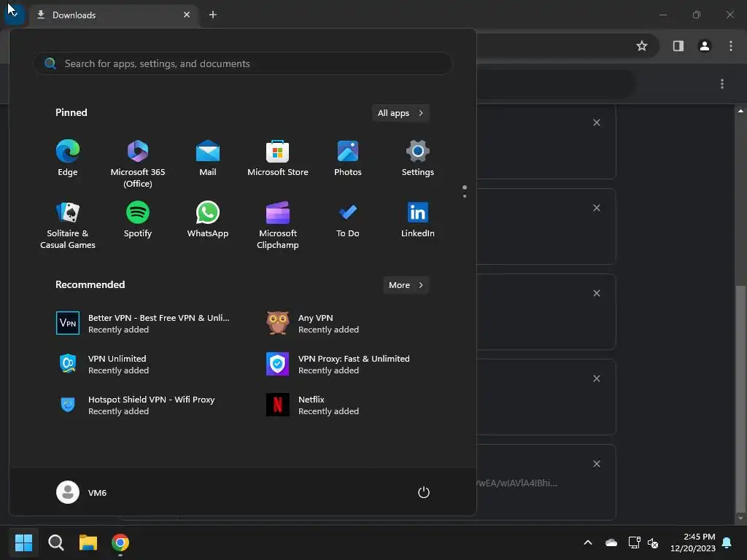Click scrollbar up arrow in Chrome
Viewport: 747px width, 560px height.
point(740,111)
